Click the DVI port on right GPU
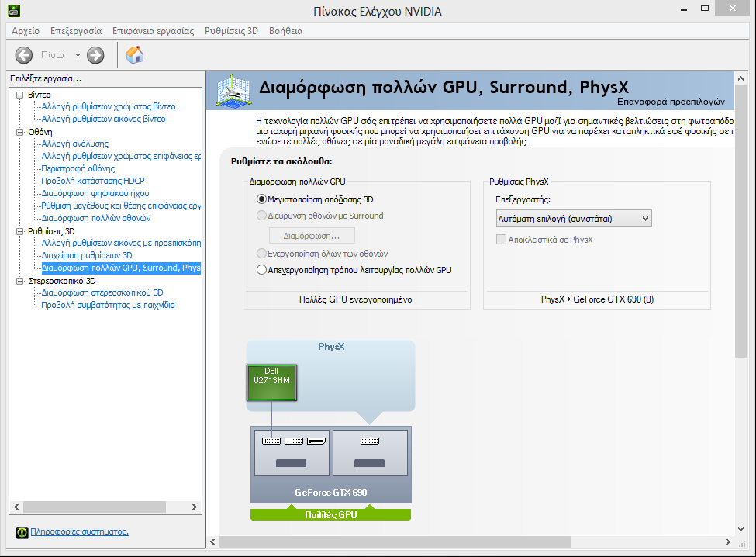Viewport: 756px width, 557px height. click(370, 441)
